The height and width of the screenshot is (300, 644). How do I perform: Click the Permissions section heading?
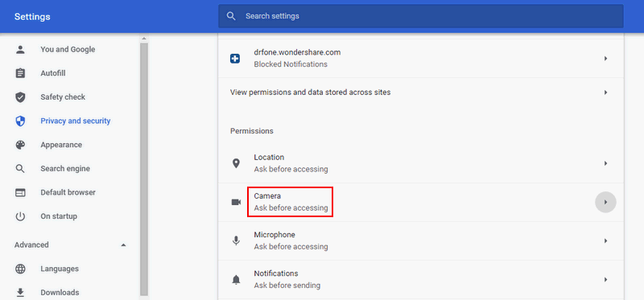[x=252, y=131]
